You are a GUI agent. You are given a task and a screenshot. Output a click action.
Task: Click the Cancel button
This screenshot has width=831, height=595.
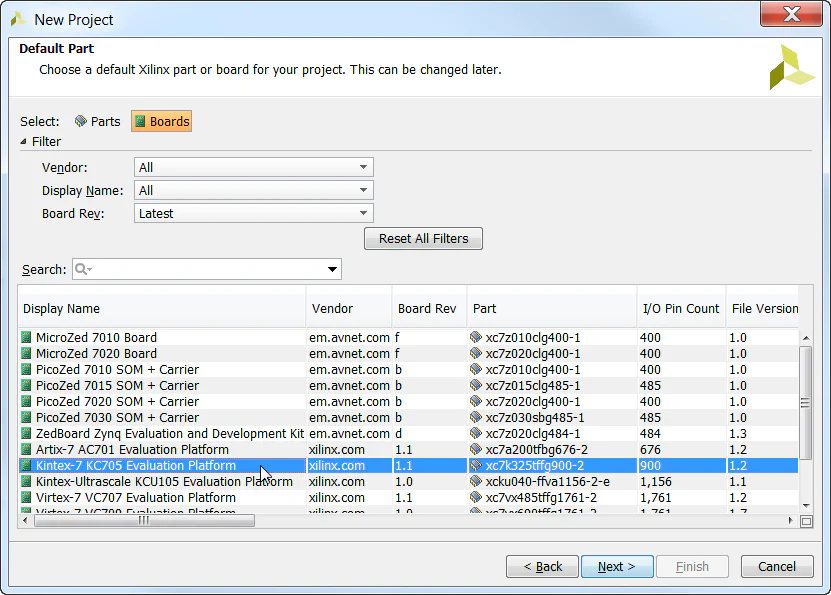tap(777, 566)
